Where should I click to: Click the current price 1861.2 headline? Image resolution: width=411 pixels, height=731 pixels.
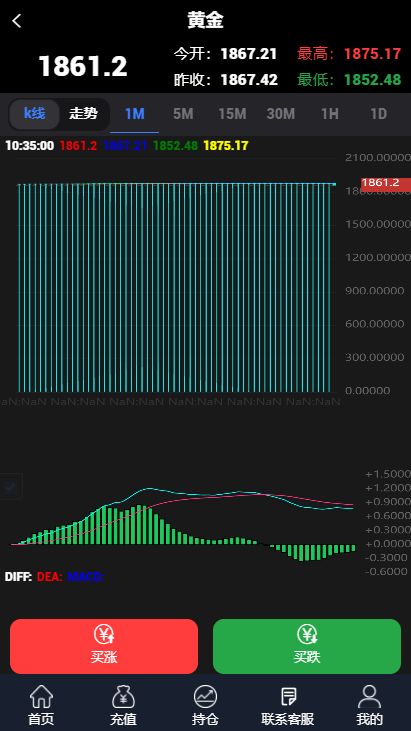82,66
